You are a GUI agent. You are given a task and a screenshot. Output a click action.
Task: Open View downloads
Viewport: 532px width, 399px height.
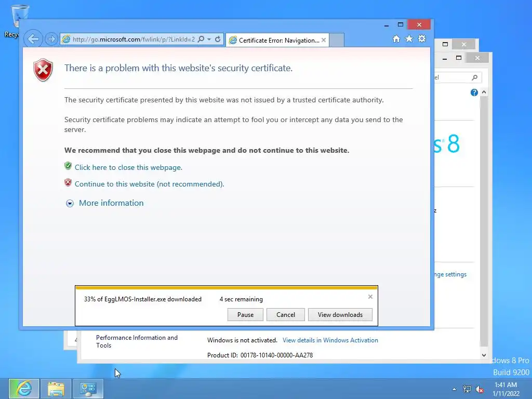click(x=340, y=314)
